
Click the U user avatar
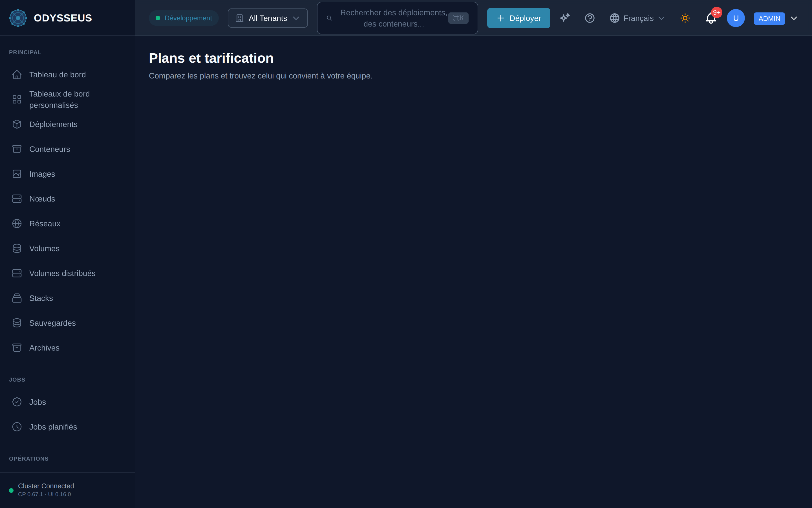736,18
